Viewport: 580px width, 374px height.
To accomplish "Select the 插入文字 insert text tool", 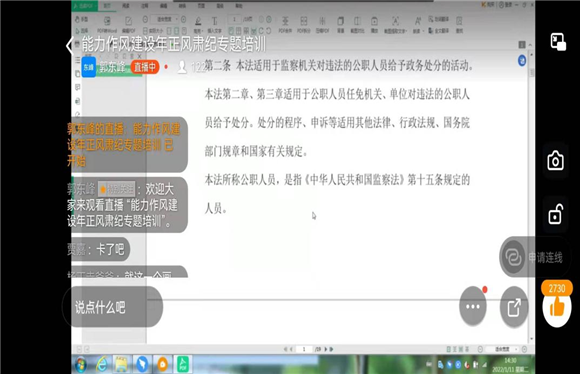I will (215, 25).
